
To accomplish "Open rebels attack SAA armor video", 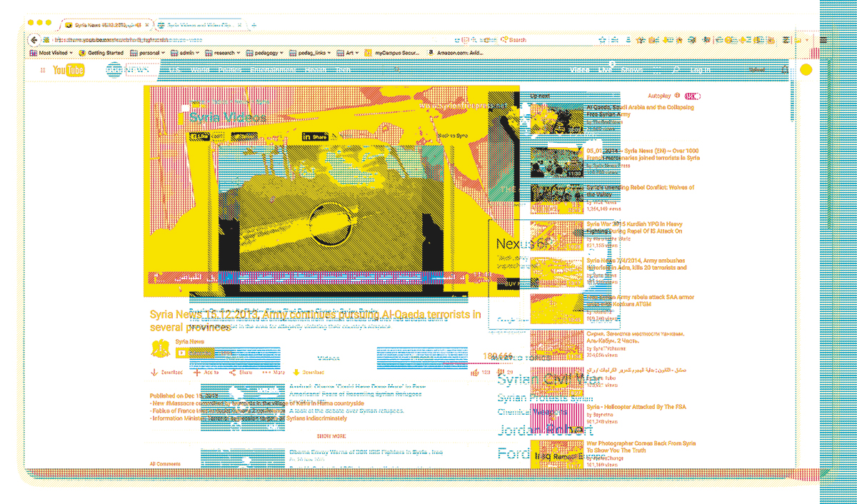I will [557, 308].
